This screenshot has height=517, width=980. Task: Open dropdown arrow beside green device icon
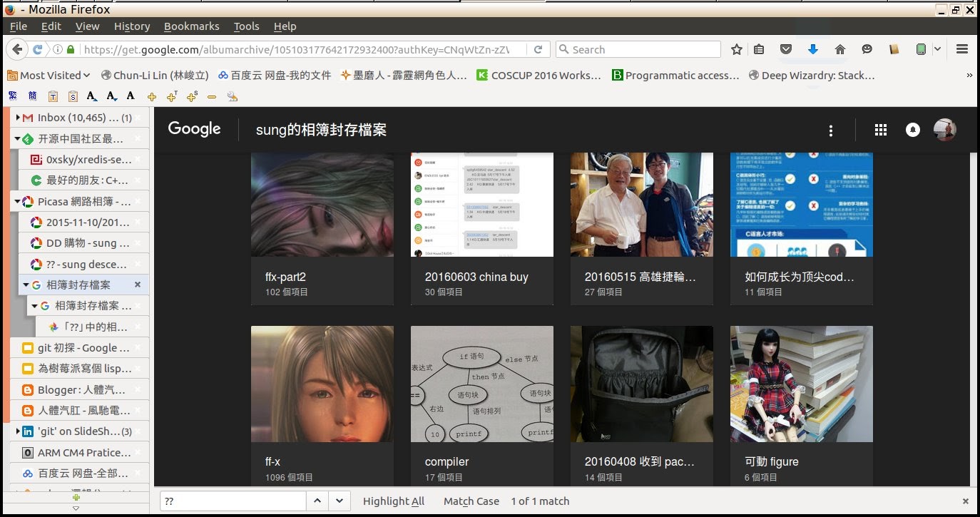pyautogui.click(x=937, y=49)
